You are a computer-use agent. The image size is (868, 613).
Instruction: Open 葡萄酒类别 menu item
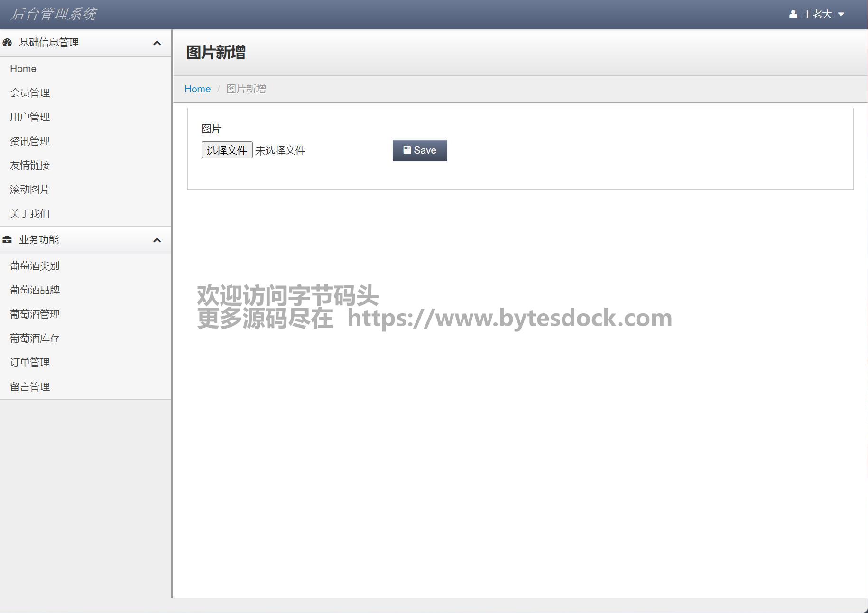pos(35,266)
